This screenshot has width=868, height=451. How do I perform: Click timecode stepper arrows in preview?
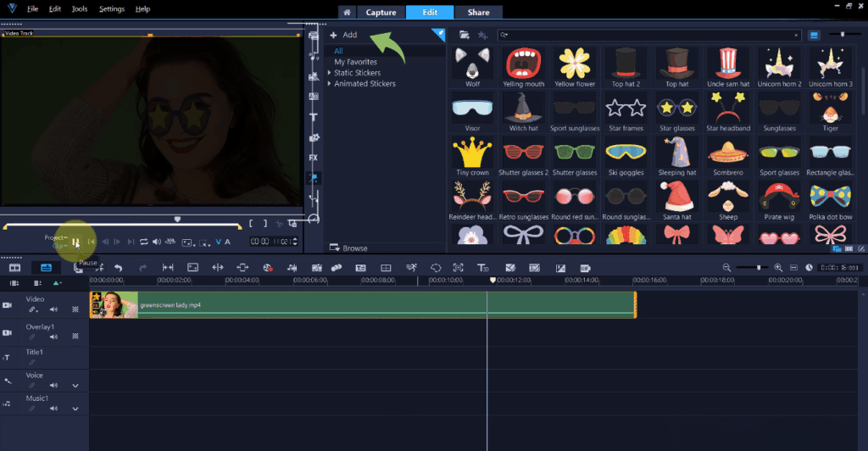[294, 242]
